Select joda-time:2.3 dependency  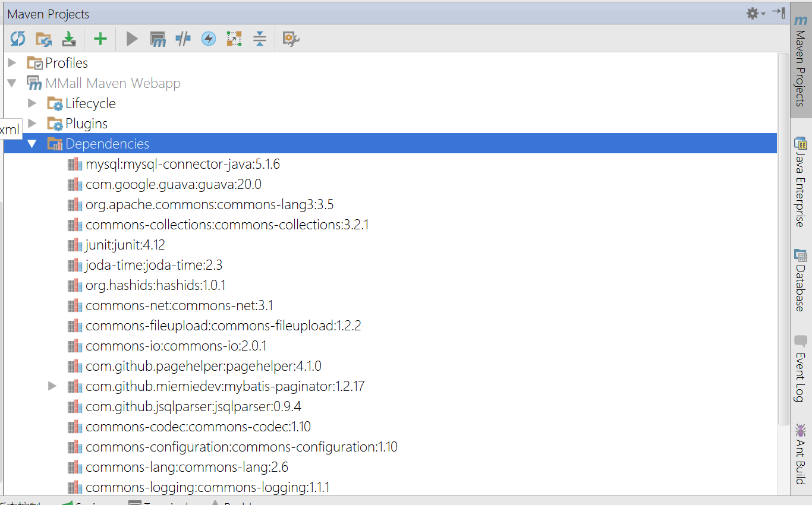pos(154,265)
